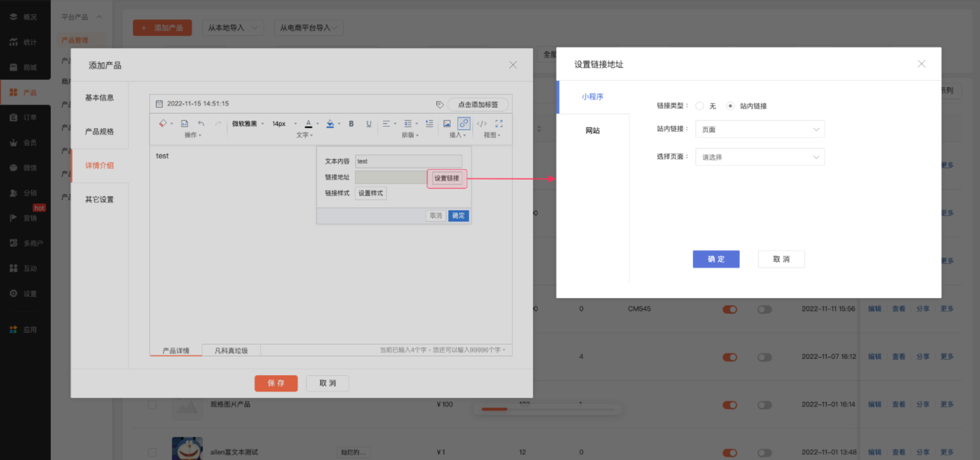Redo the edit in the editor toolbar
The image size is (980, 460).
(218, 123)
